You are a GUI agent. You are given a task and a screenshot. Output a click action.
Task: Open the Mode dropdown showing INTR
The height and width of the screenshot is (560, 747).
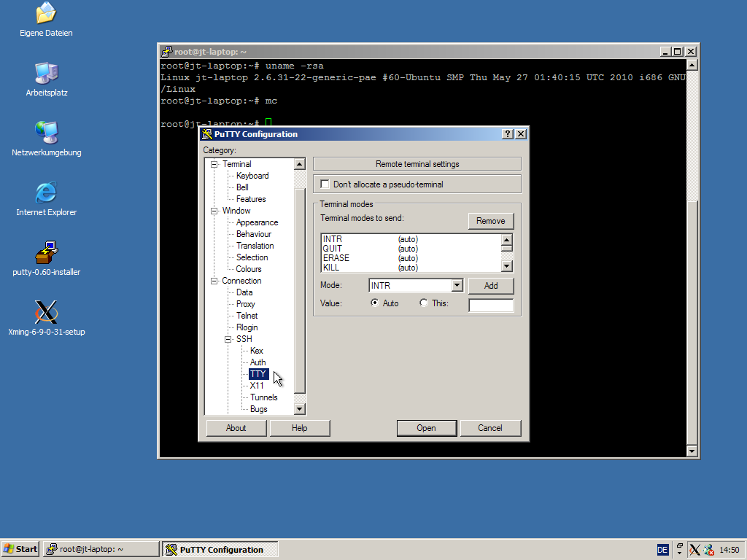click(x=457, y=286)
